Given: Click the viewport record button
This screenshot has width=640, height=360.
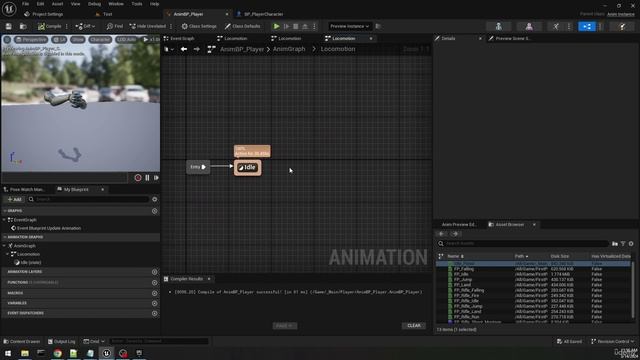Looking at the screenshot, I should (x=138, y=178).
